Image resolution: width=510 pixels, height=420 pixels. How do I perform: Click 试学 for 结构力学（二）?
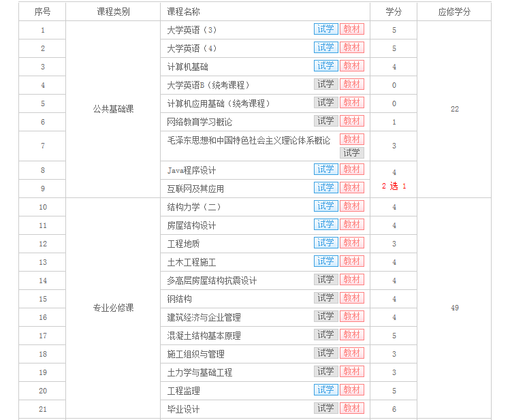tap(325, 206)
